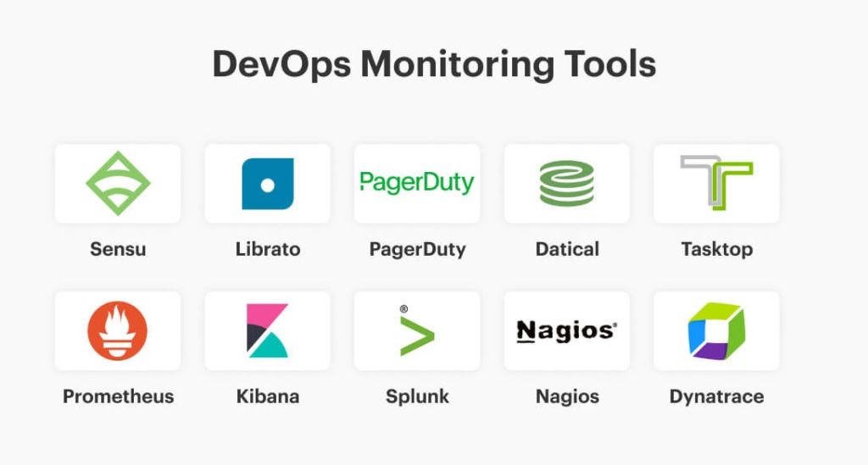Image resolution: width=868 pixels, height=465 pixels.
Task: Click the Sensu text label
Action: pyautogui.click(x=118, y=249)
